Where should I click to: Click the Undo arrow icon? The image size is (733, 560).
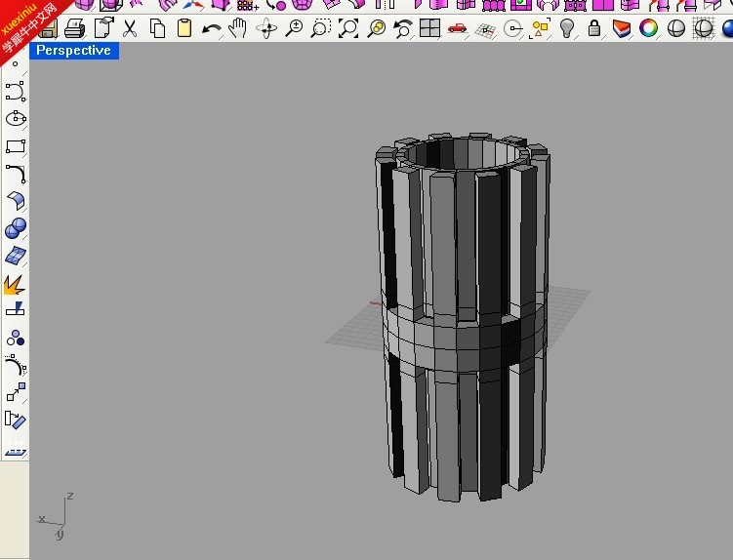211,29
